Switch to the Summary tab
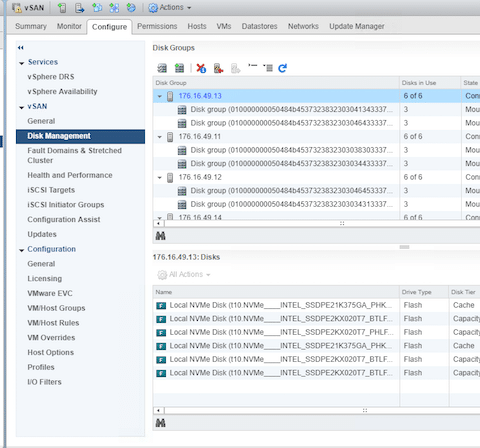The height and width of the screenshot is (448, 480). tap(31, 26)
